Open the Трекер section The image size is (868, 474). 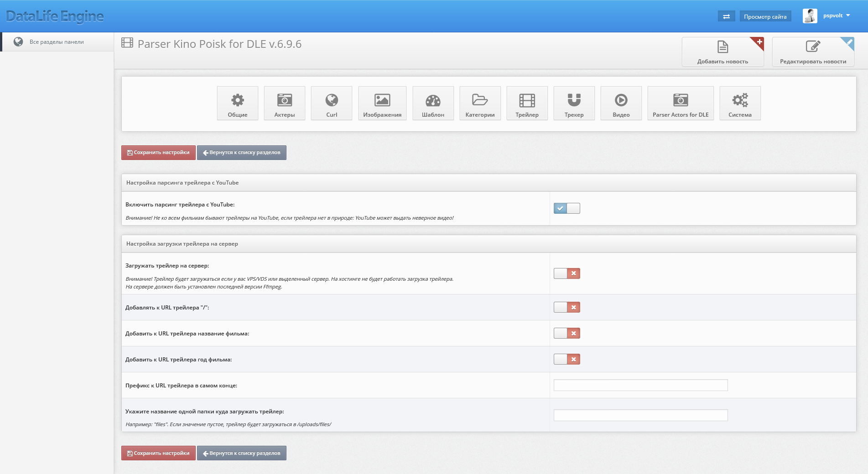tap(574, 103)
